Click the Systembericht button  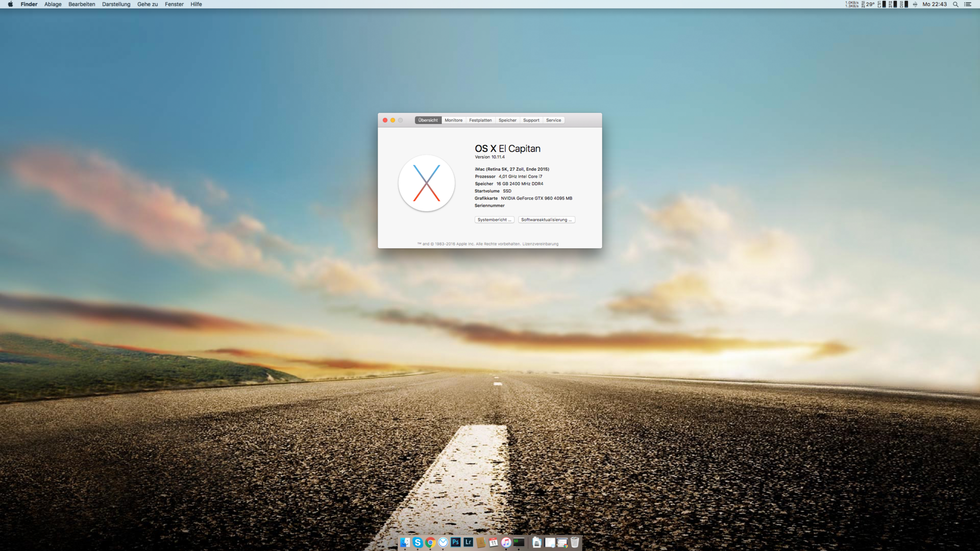(494, 220)
